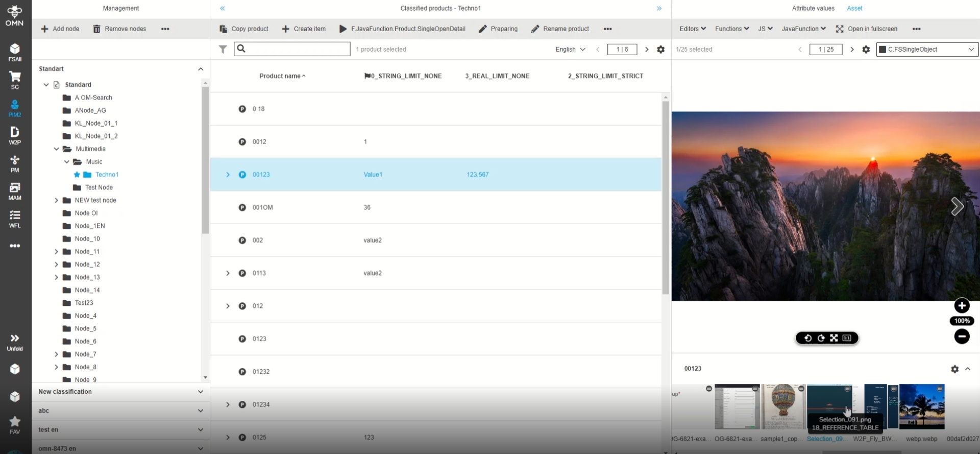Click Add node button
Image resolution: width=980 pixels, height=454 pixels.
pyautogui.click(x=60, y=29)
